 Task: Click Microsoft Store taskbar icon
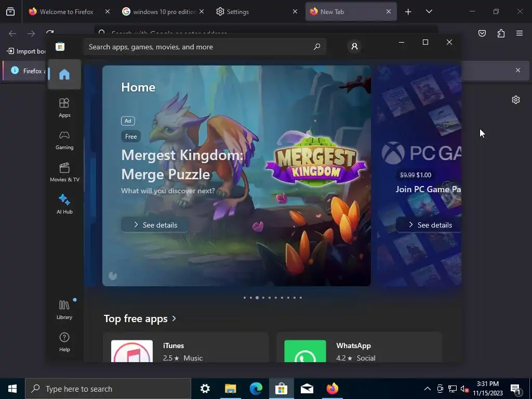(x=281, y=389)
